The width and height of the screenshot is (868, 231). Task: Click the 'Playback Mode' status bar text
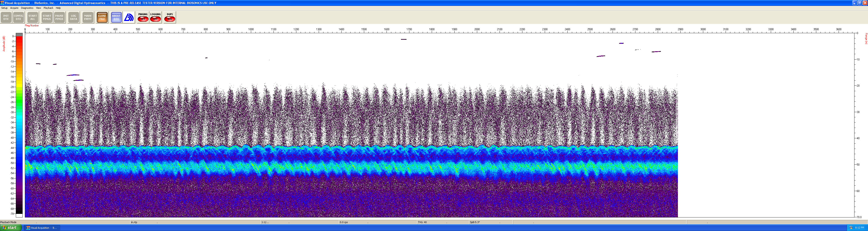tap(8, 222)
